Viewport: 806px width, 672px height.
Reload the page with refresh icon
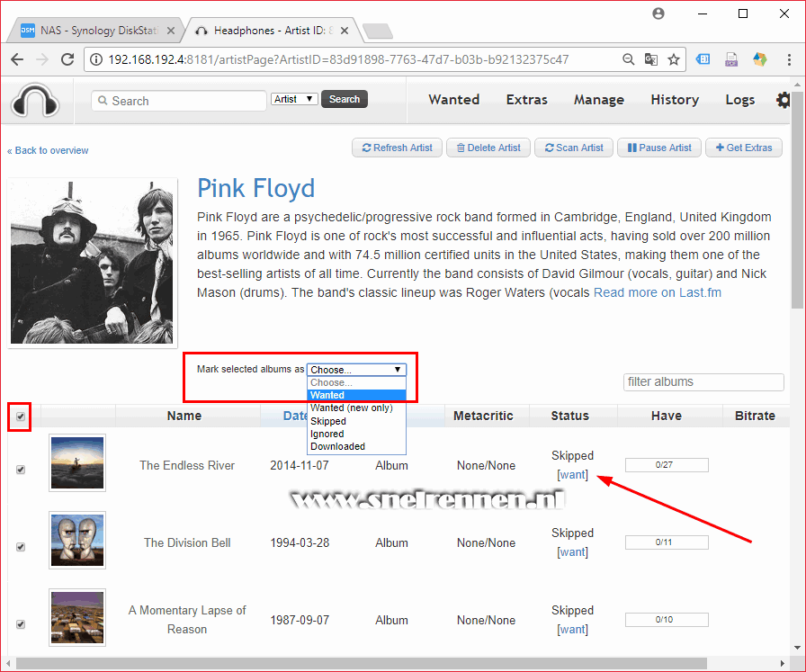[x=67, y=59]
